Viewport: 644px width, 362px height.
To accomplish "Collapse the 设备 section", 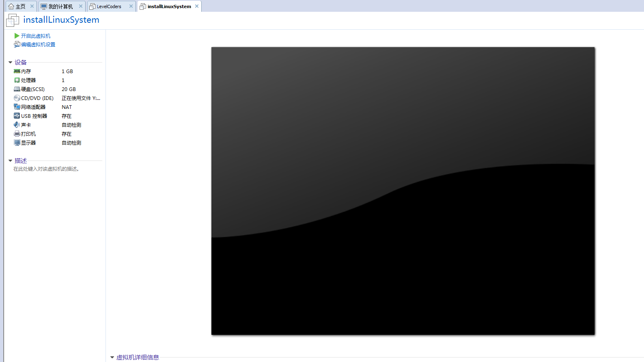I will 11,62.
